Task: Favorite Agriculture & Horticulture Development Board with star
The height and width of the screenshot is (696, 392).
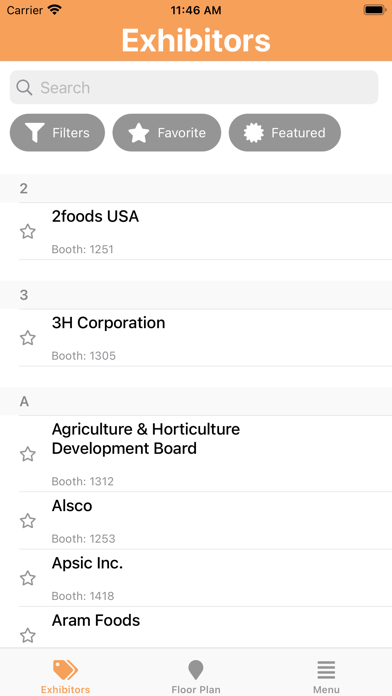Action: (x=28, y=454)
